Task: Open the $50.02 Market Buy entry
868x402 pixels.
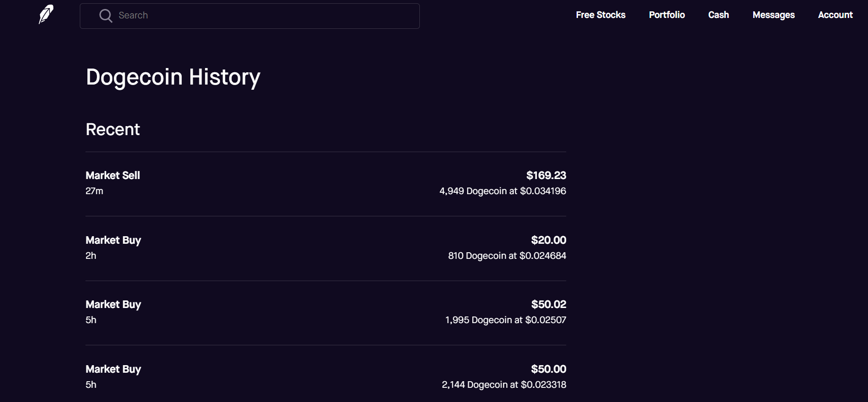Action: point(113,305)
